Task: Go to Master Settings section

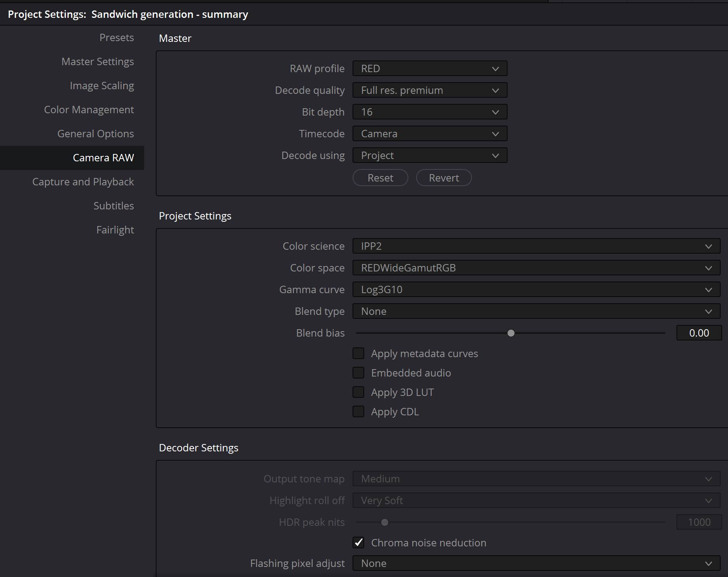Action: tap(97, 62)
